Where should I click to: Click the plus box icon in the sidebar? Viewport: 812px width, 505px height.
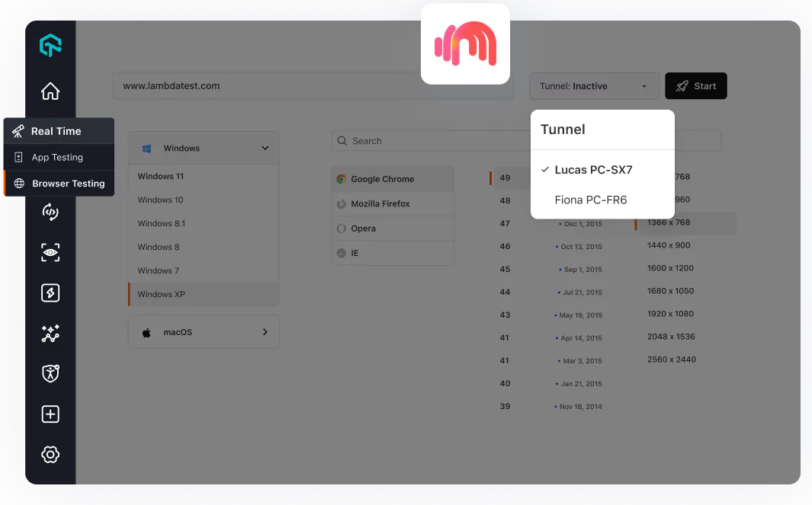tap(50, 414)
